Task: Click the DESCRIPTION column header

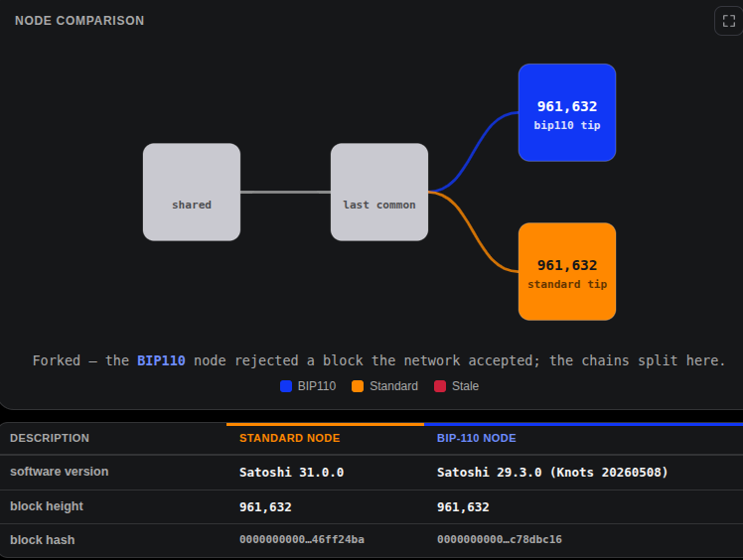Action: coord(50,438)
